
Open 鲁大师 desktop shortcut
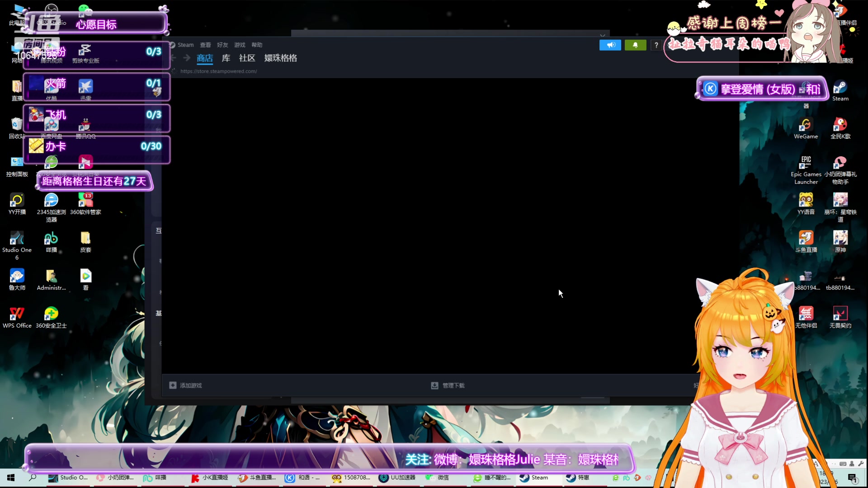(x=17, y=279)
